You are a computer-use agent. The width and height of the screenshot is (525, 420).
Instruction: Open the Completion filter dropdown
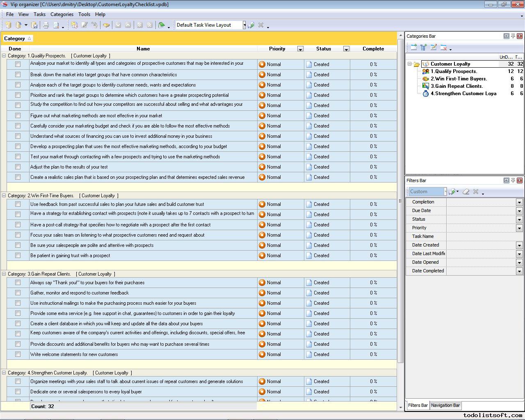pos(519,202)
